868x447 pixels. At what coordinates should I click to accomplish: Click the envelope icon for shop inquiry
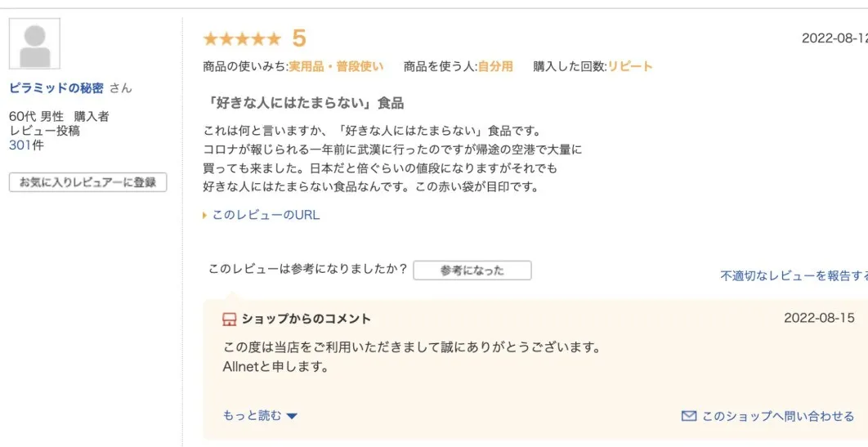coord(689,416)
